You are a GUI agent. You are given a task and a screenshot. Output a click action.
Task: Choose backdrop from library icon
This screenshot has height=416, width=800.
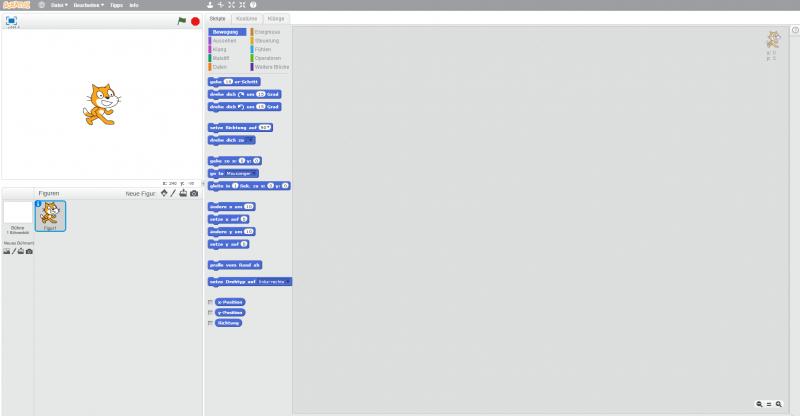click(7, 251)
